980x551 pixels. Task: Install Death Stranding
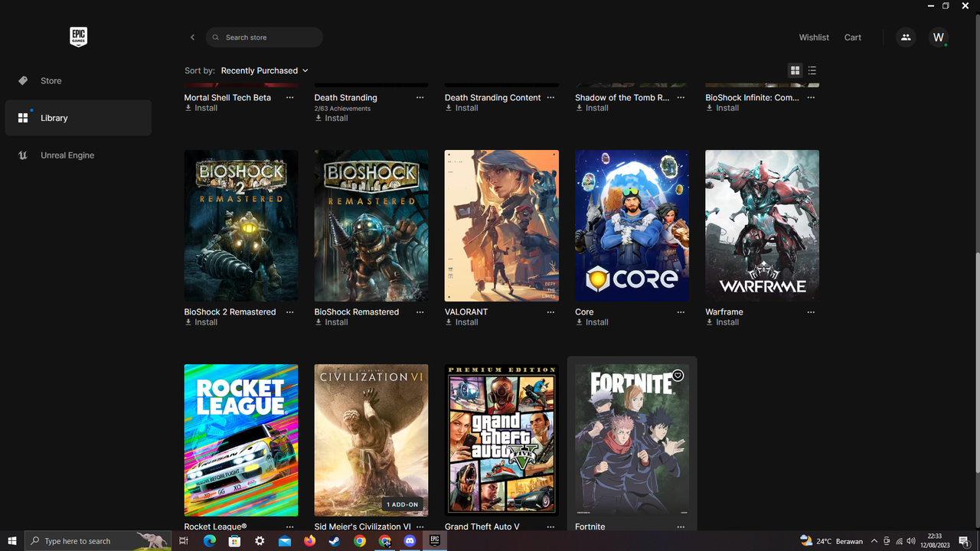pos(332,119)
